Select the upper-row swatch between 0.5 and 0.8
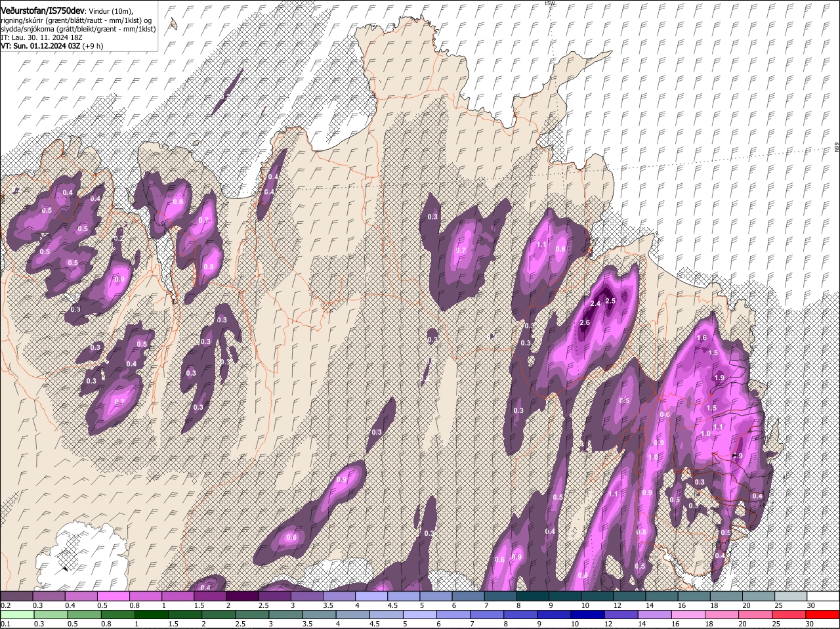This screenshot has width=840, height=629. pyautogui.click(x=114, y=596)
